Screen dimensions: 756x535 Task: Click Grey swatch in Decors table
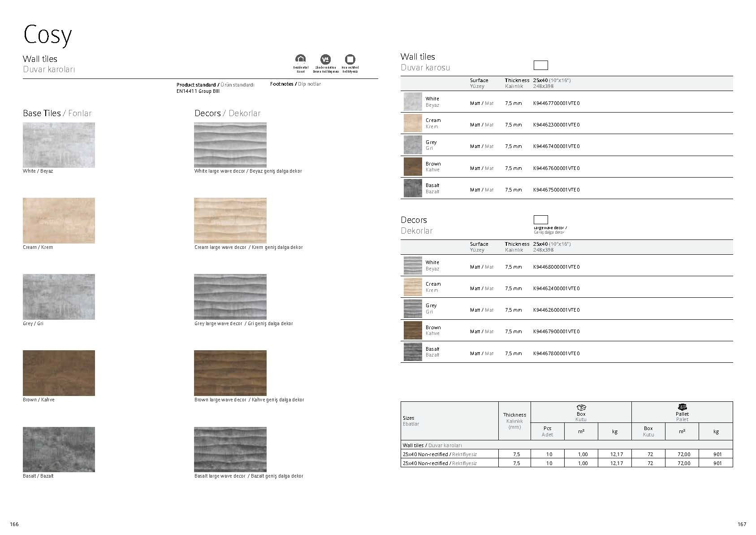coord(413,309)
